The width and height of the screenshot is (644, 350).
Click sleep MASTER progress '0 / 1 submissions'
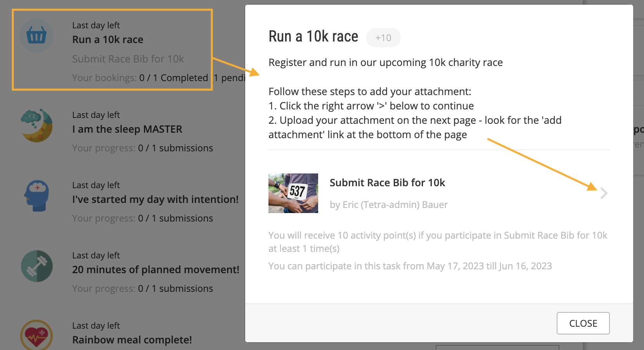[175, 148]
